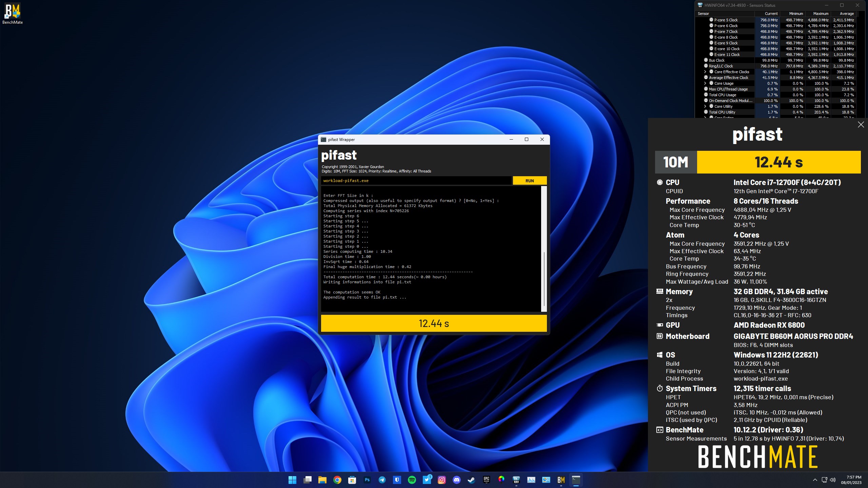The width and height of the screenshot is (868, 488).
Task: Open Bitwarden shield icon in taskbar
Action: coord(397,480)
